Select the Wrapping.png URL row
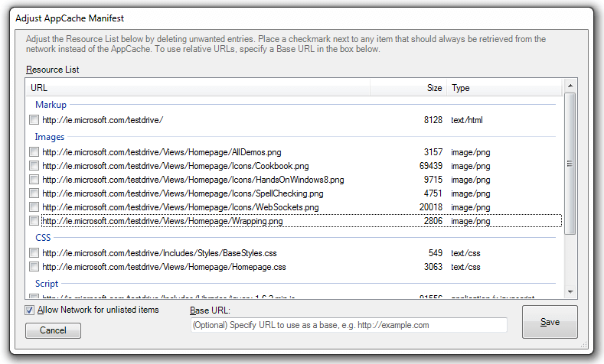604x364 pixels. (x=162, y=221)
